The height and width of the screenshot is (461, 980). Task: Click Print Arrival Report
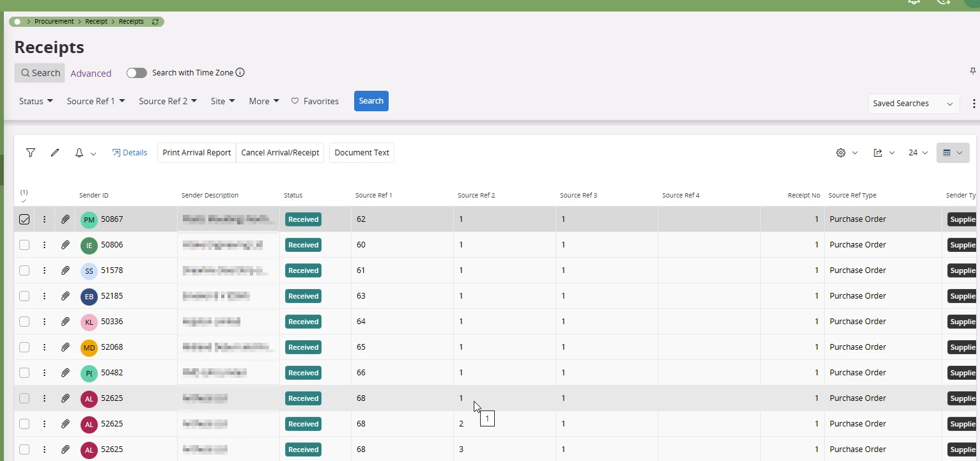(x=197, y=153)
